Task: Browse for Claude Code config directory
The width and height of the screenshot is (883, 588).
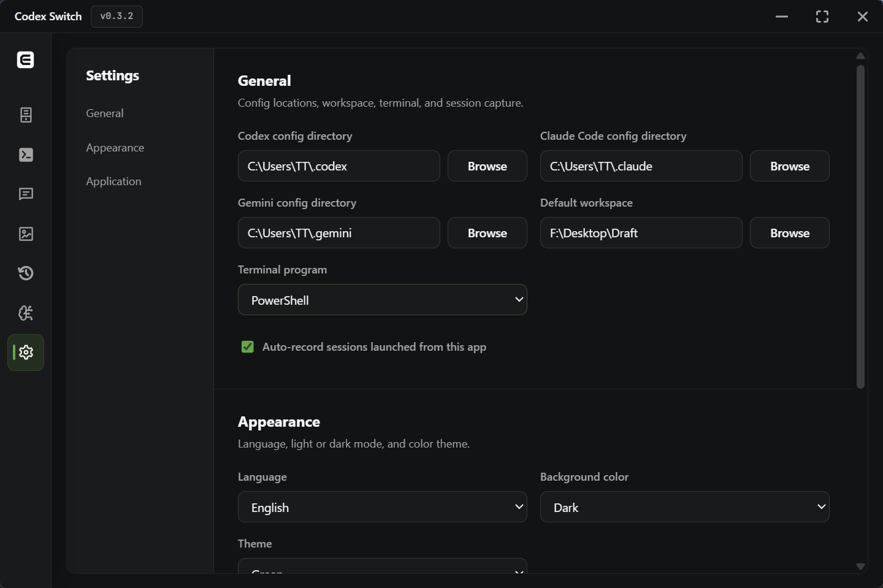Action: pos(790,166)
